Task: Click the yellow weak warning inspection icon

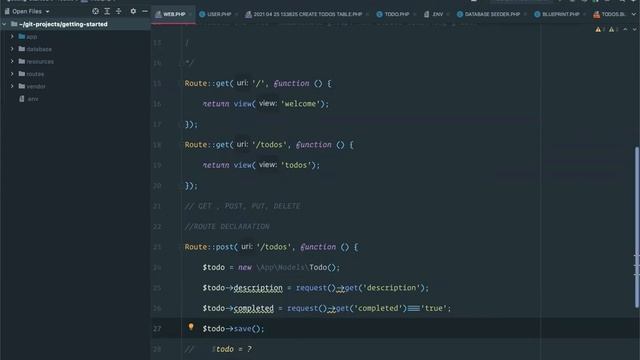Action: pos(611,29)
